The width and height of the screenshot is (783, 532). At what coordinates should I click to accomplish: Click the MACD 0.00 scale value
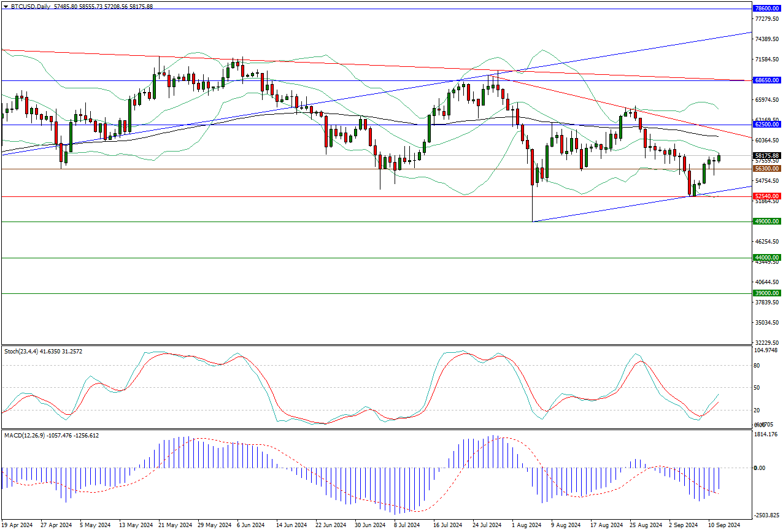[759, 468]
